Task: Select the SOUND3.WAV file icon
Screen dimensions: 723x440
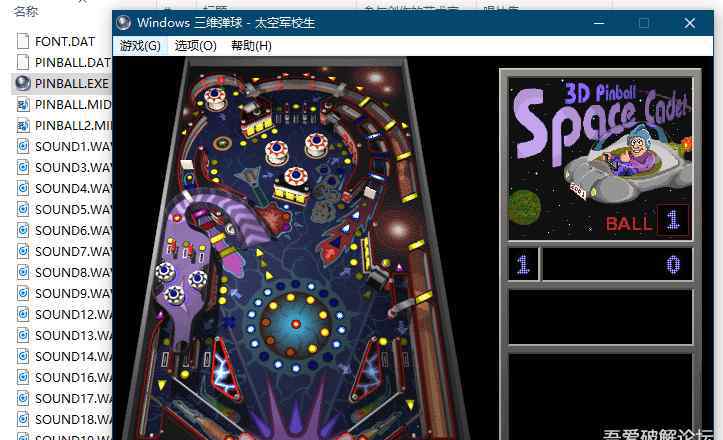Action: click(x=23, y=167)
